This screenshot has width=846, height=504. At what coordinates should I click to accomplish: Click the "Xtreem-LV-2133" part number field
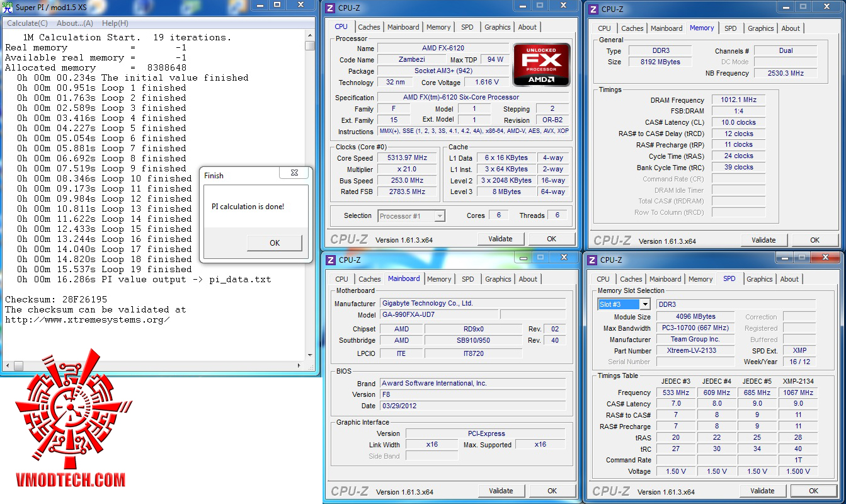coord(695,351)
